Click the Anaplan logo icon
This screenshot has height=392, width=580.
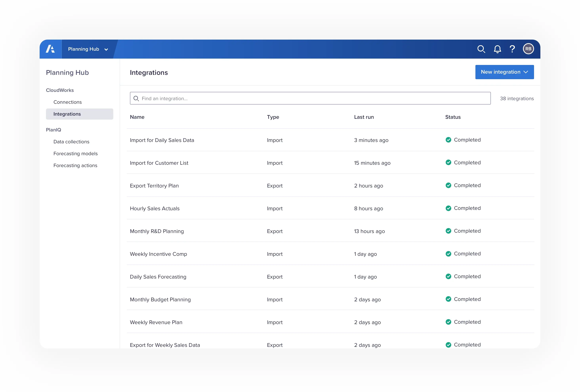pos(50,49)
